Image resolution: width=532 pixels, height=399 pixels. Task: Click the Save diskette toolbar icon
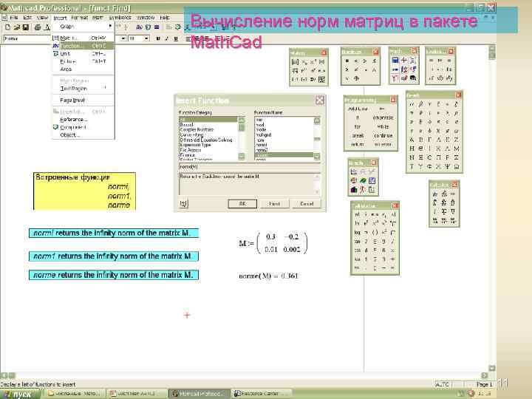25,27
